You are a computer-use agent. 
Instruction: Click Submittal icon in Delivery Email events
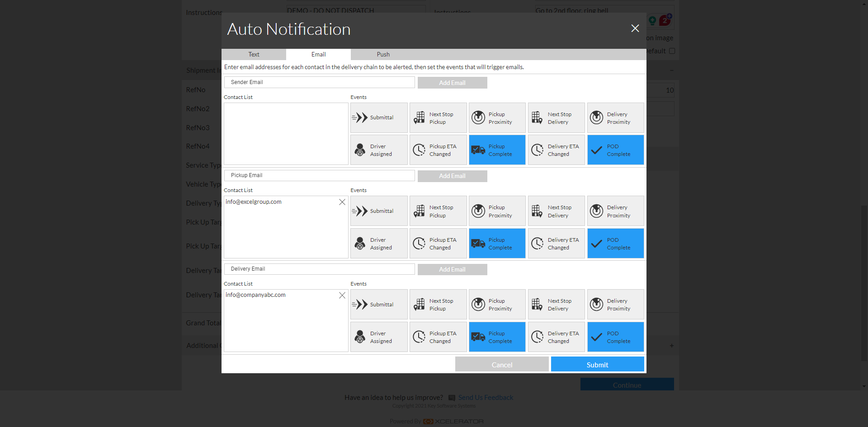click(360, 305)
